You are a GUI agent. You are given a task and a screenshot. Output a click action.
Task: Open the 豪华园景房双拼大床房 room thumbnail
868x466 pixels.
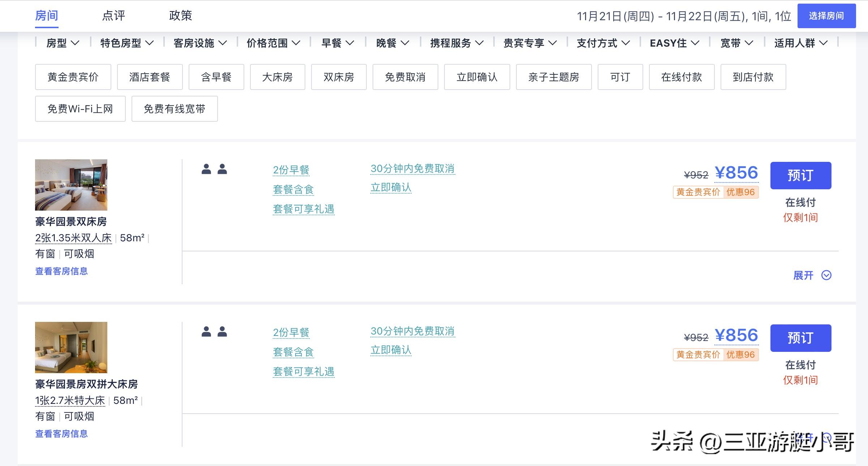coord(71,348)
